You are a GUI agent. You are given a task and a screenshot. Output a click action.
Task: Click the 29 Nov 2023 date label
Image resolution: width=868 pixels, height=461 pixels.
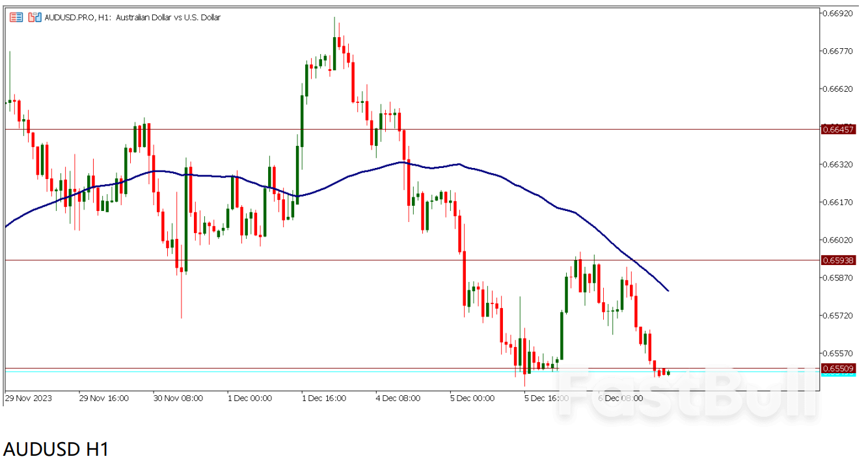tap(29, 398)
